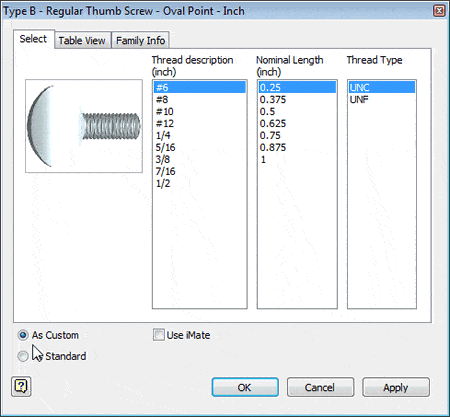450x417 pixels.
Task: Open the Table View tab
Action: tap(82, 41)
